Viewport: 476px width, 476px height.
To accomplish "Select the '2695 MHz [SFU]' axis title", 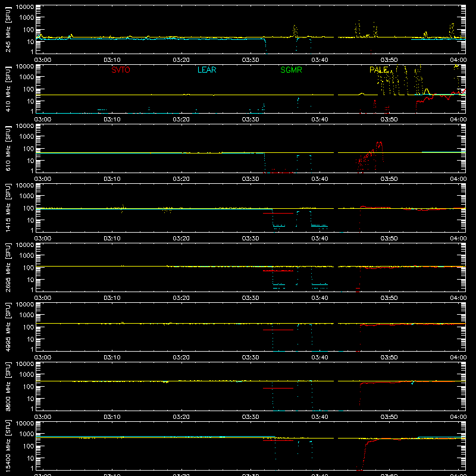I will pos(8,267).
